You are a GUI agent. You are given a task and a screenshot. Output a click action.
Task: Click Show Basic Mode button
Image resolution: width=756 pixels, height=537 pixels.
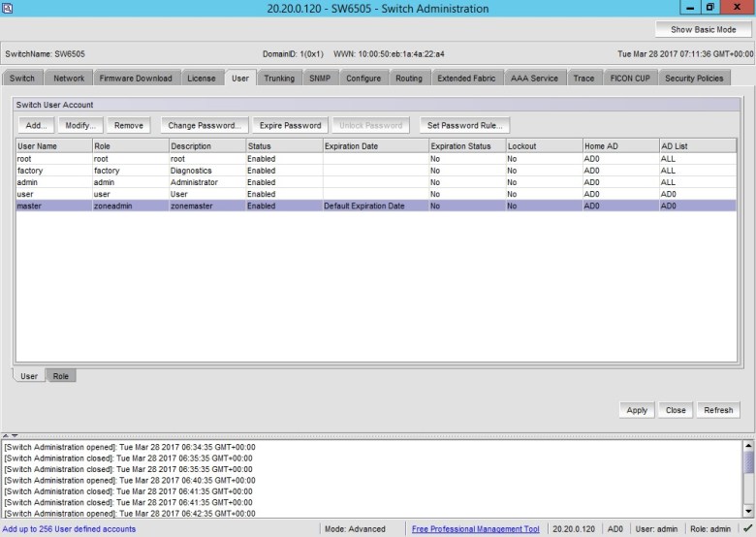click(703, 30)
